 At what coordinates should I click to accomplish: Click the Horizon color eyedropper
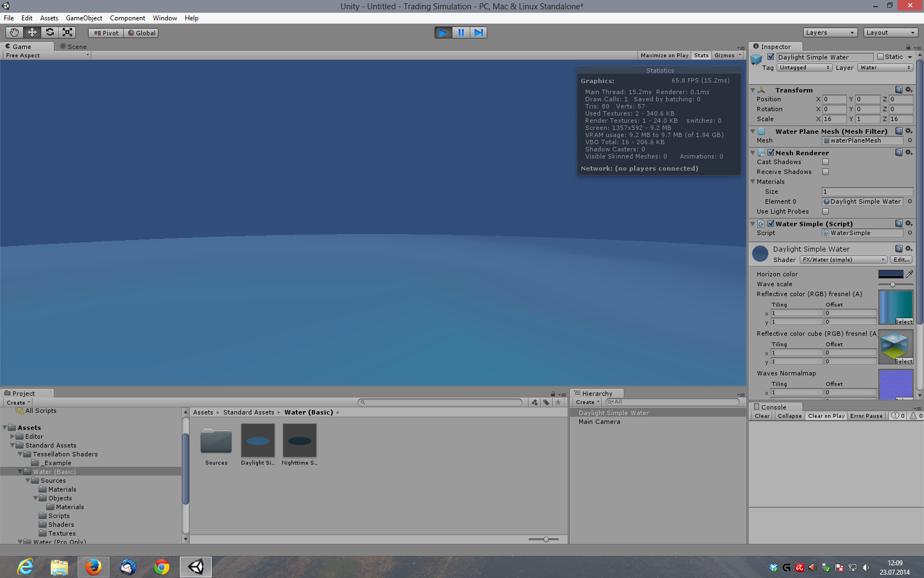[x=910, y=273]
